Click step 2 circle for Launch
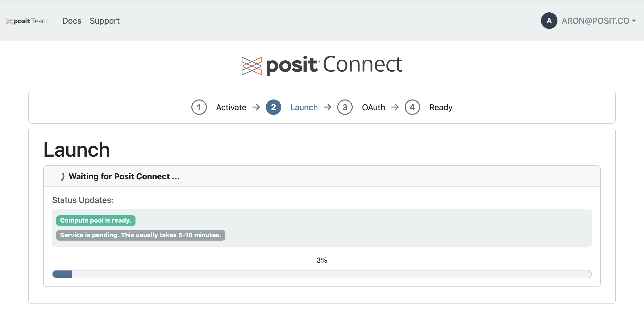This screenshot has width=644, height=322. coord(273,107)
